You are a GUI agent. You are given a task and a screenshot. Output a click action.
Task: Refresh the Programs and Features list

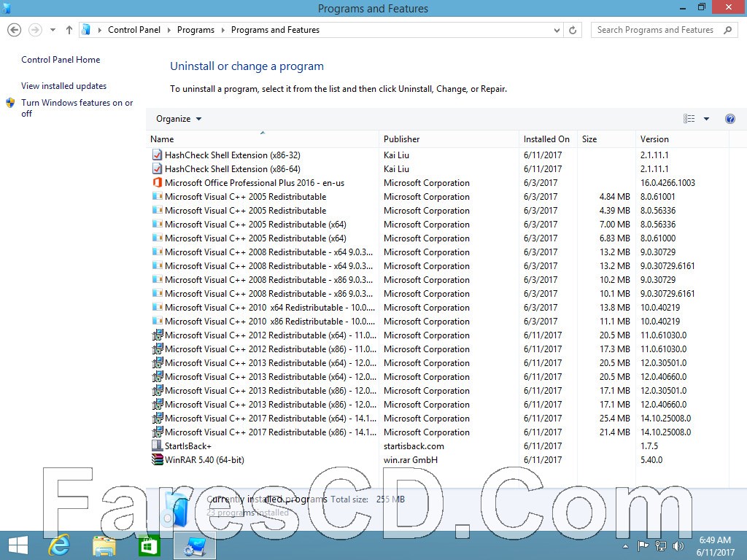(573, 30)
